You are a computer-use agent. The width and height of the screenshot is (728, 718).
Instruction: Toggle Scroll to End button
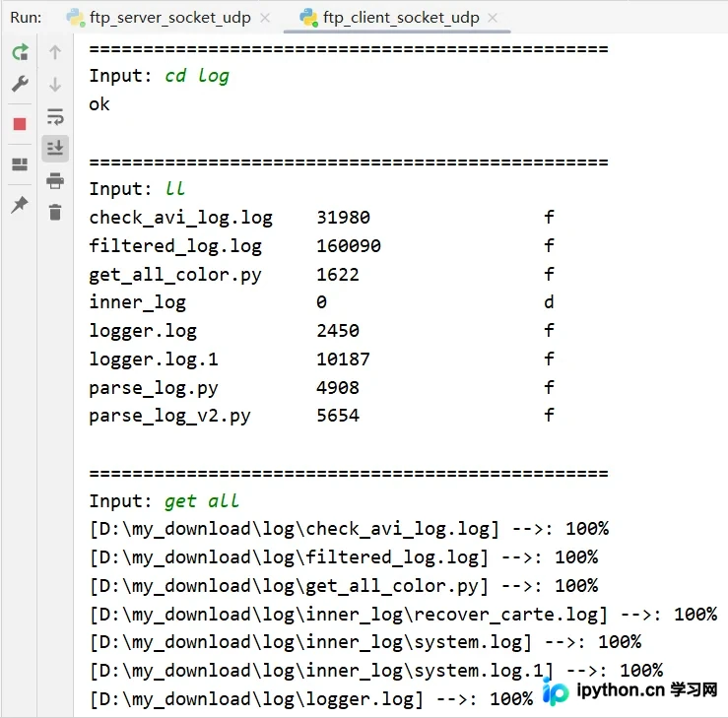pos(55,148)
